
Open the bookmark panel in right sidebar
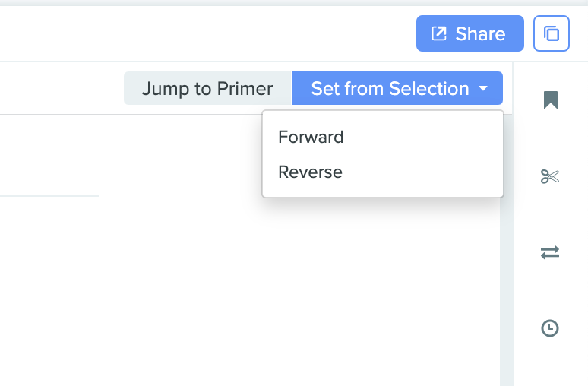point(551,100)
